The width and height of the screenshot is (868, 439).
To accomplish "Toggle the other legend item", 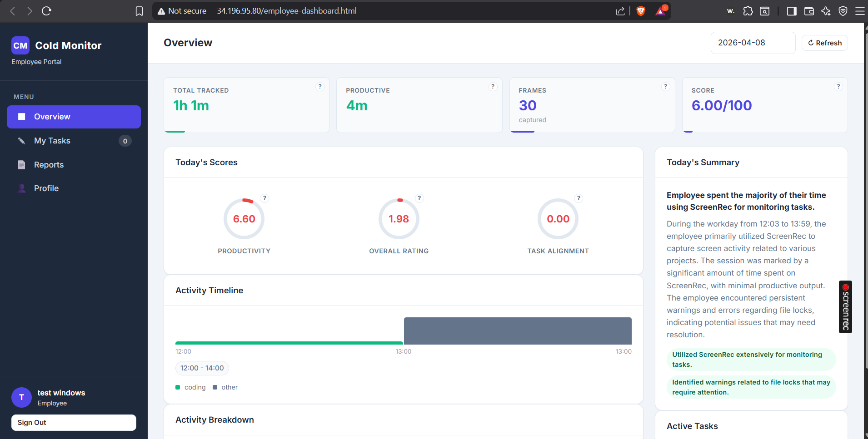I will (x=225, y=387).
